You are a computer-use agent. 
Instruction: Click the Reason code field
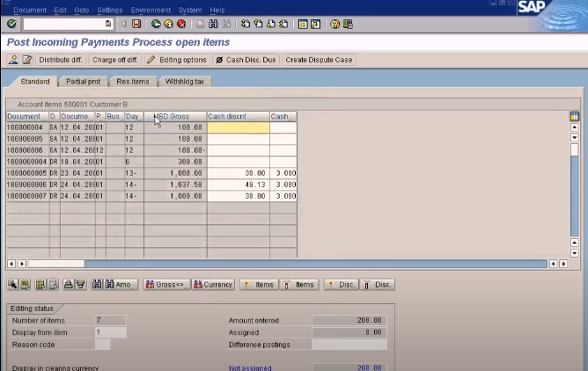point(102,345)
